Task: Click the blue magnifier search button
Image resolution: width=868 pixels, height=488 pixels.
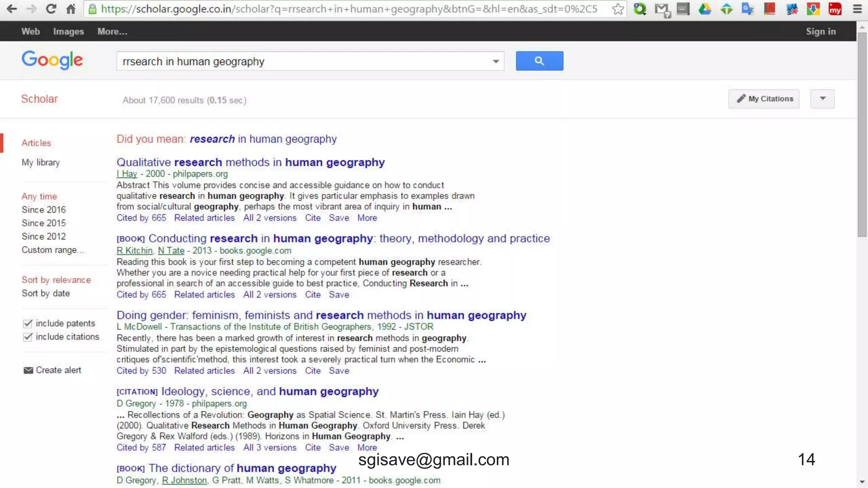Action: 539,61
